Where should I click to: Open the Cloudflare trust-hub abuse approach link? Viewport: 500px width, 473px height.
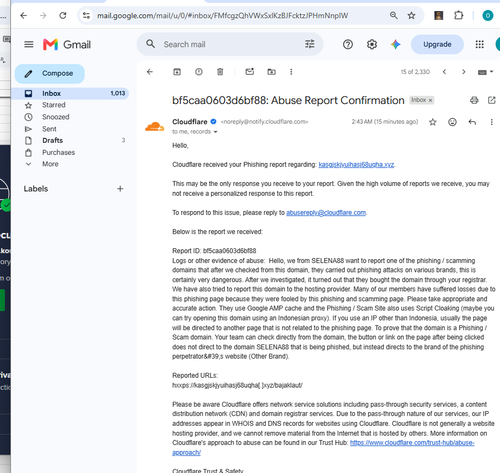tap(412, 443)
